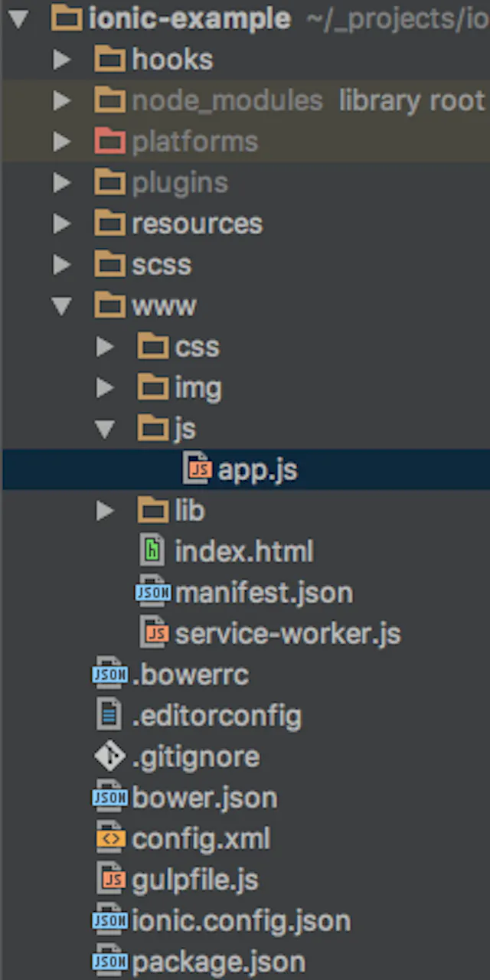Click the JSON icon of .bowerrc
The height and width of the screenshot is (980, 490).
tap(110, 674)
